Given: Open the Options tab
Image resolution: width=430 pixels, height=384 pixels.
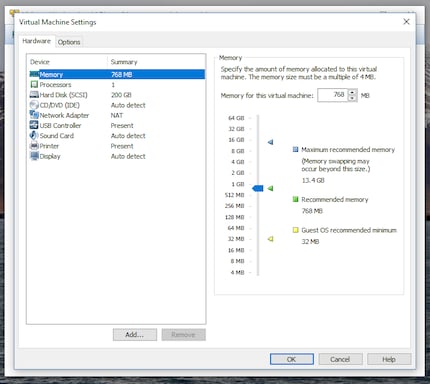Looking at the screenshot, I should point(69,42).
